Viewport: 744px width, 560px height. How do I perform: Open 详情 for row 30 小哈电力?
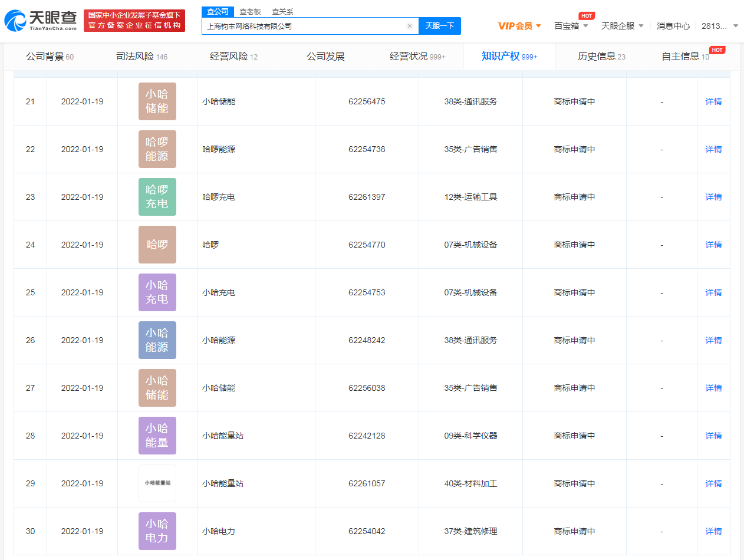click(x=713, y=531)
